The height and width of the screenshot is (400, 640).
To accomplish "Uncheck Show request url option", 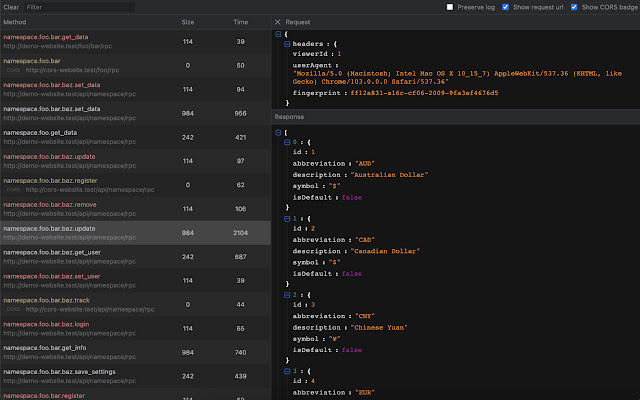I will pyautogui.click(x=504, y=7).
